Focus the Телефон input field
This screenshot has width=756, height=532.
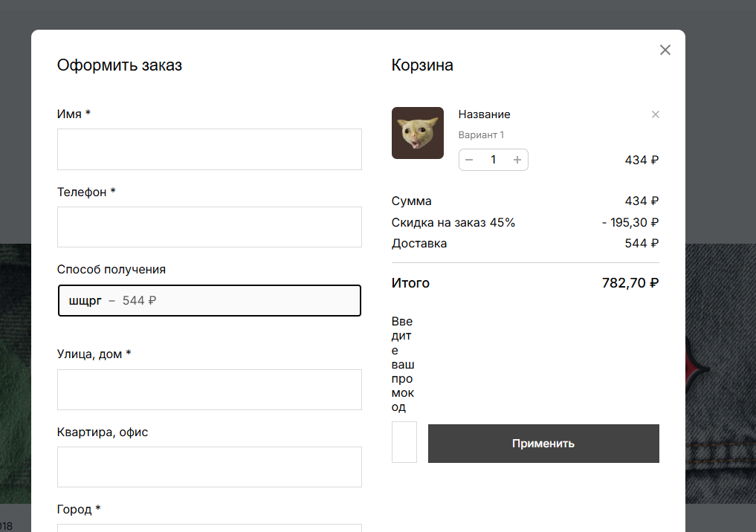tap(209, 227)
